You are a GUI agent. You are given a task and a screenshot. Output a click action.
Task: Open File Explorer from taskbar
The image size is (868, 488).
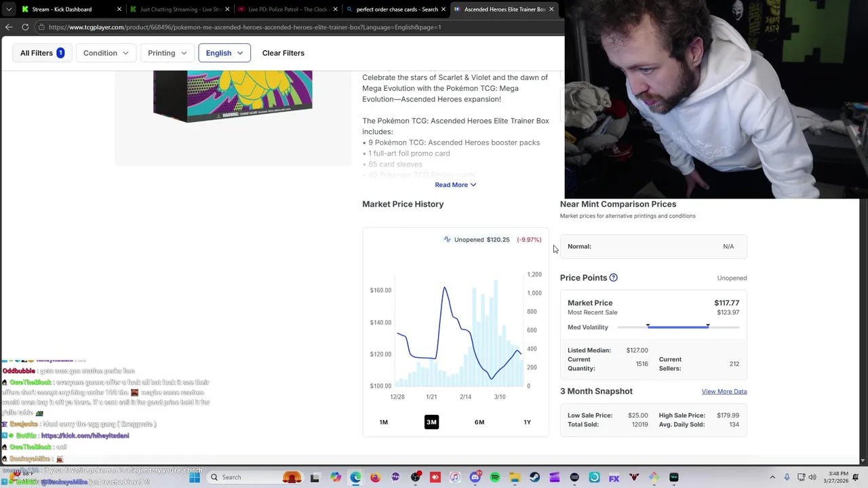coord(515,477)
